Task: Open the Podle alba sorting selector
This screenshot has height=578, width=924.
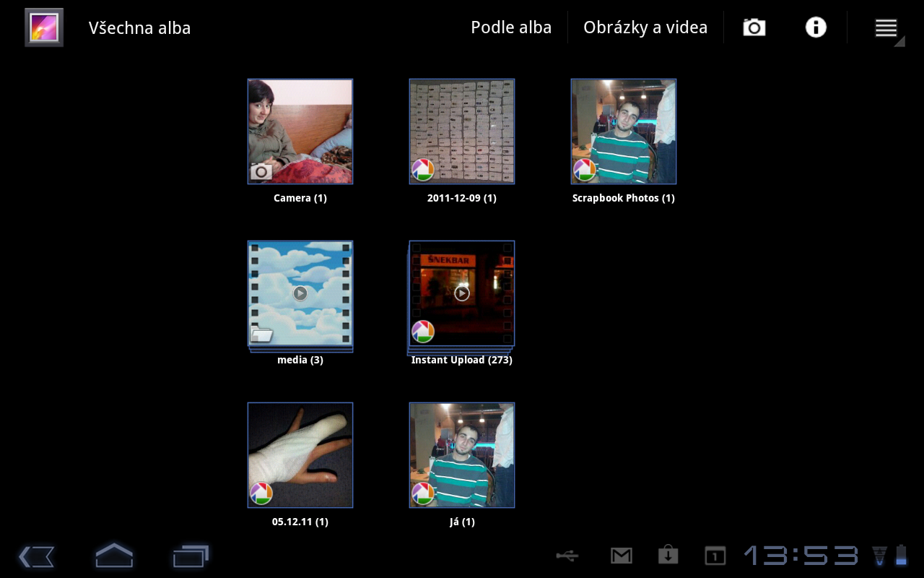Action: point(511,27)
